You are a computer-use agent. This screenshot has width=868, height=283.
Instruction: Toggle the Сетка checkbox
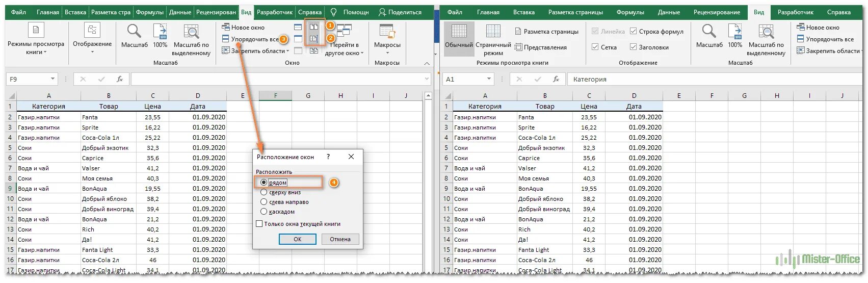(x=595, y=47)
